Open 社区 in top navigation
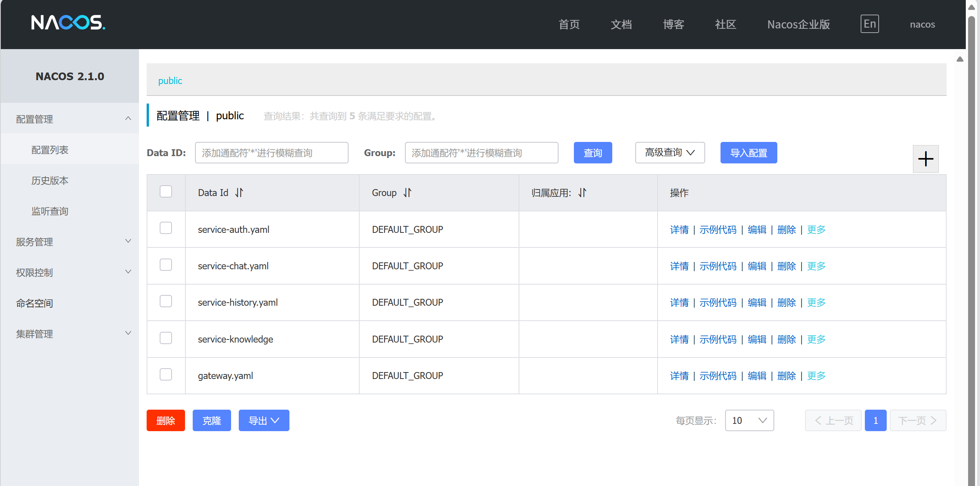The width and height of the screenshot is (980, 486). [725, 24]
